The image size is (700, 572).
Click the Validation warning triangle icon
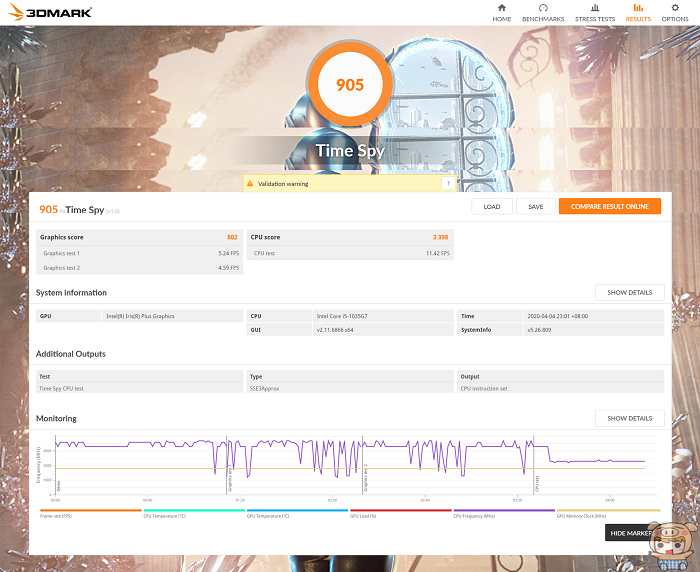250,184
